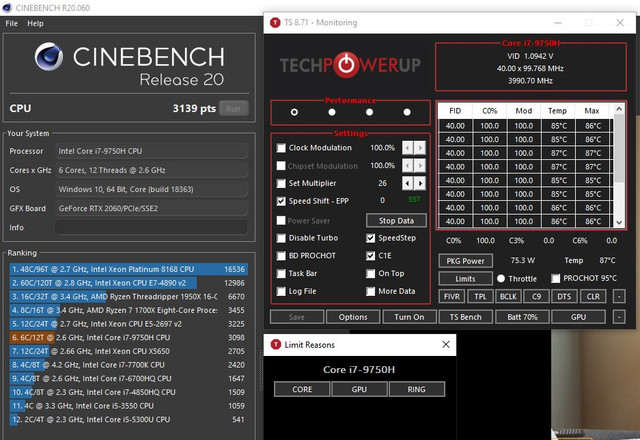Image resolution: width=640 pixels, height=440 pixels.
Task: Click the ThrottleStop icon in the title bar
Action: pyautogui.click(x=276, y=22)
